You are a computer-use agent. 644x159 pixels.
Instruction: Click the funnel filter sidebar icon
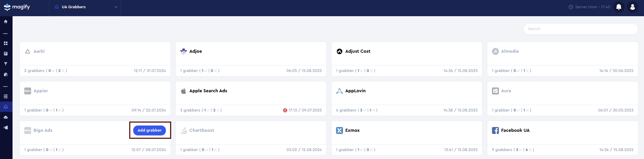tap(6, 64)
